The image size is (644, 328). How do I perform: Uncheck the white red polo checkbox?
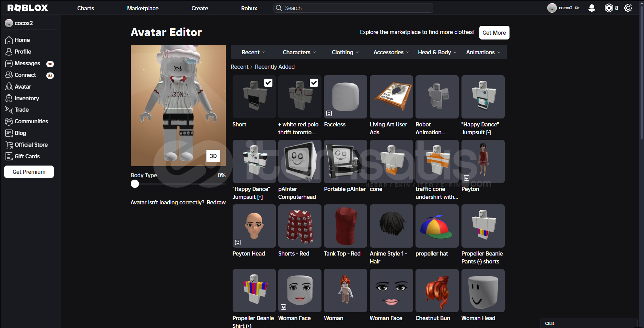(x=314, y=83)
